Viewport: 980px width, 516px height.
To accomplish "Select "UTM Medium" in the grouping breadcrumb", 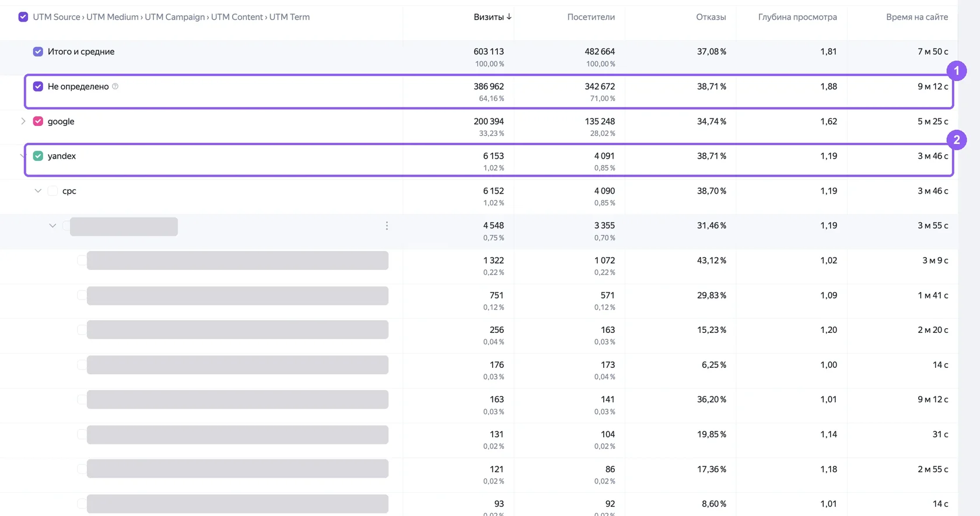I will tap(113, 17).
